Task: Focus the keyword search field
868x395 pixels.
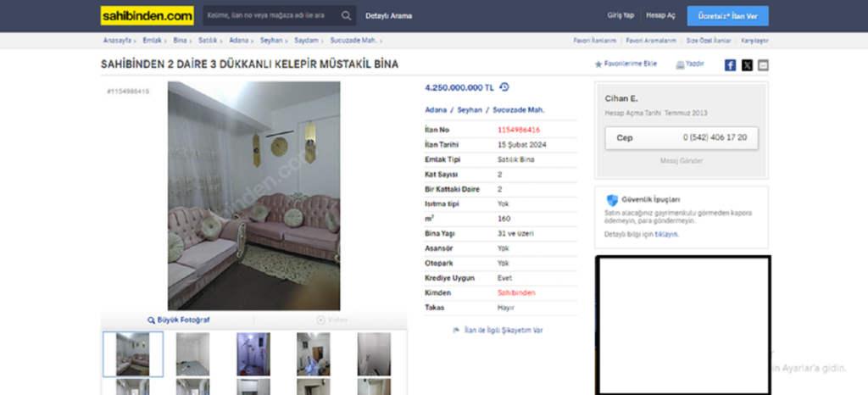Action: pos(271,16)
